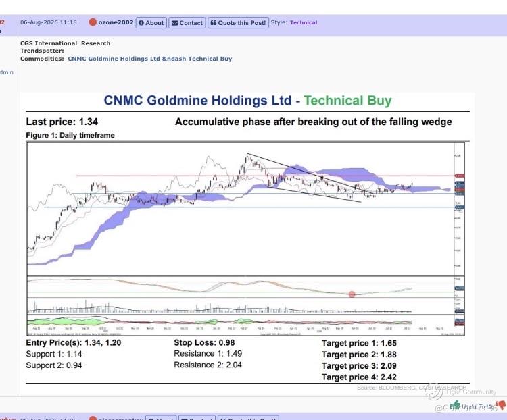Click the red marker on the indicator panel
Screen dimensions: 507x420
point(352,294)
